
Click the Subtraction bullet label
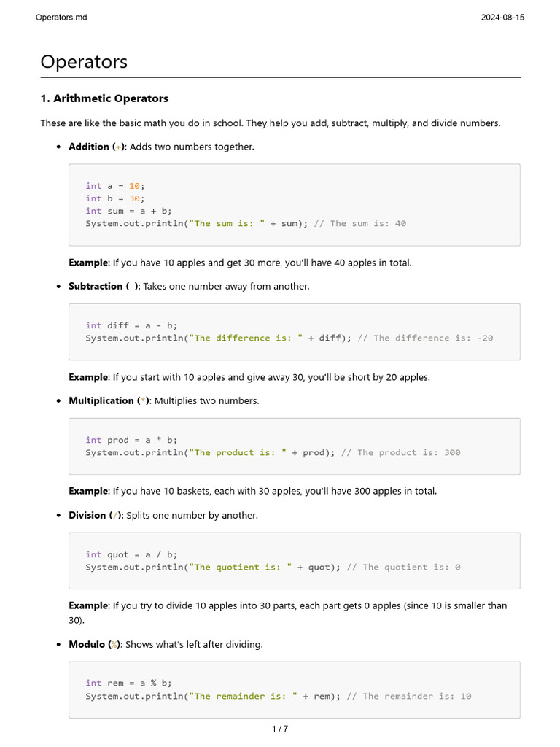pos(104,286)
